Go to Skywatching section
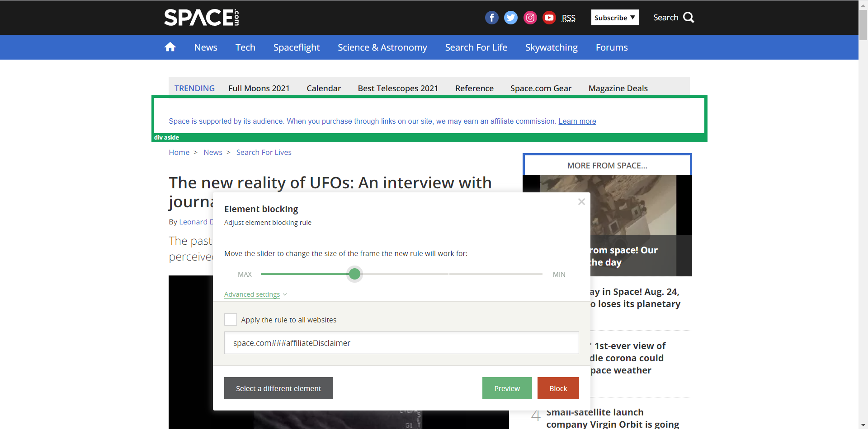Viewport: 868px width, 429px height. pyautogui.click(x=552, y=47)
